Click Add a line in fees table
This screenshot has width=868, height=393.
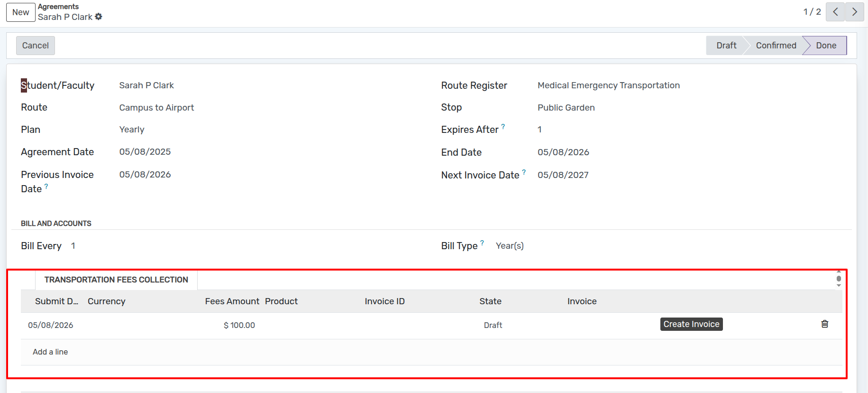[x=50, y=352]
